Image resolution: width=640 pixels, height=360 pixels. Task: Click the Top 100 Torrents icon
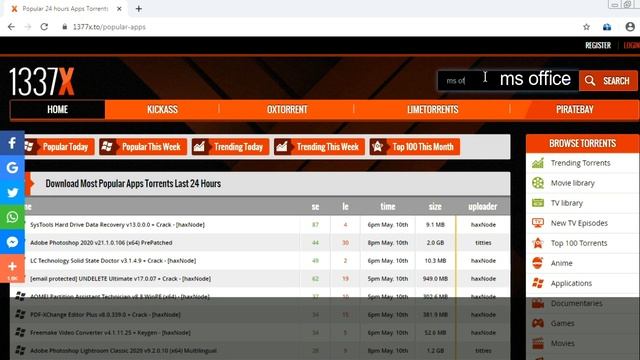[538, 243]
